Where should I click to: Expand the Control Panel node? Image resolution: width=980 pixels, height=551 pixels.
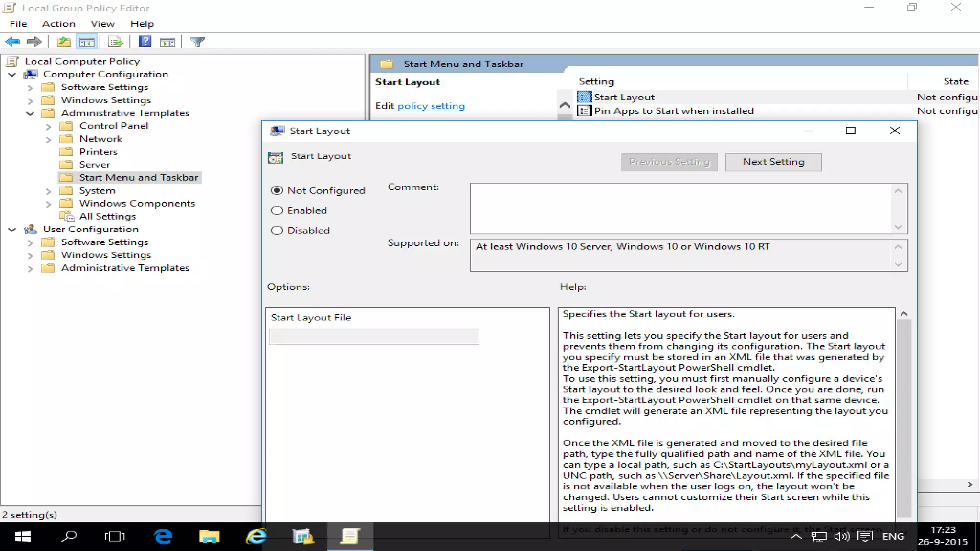(x=48, y=126)
